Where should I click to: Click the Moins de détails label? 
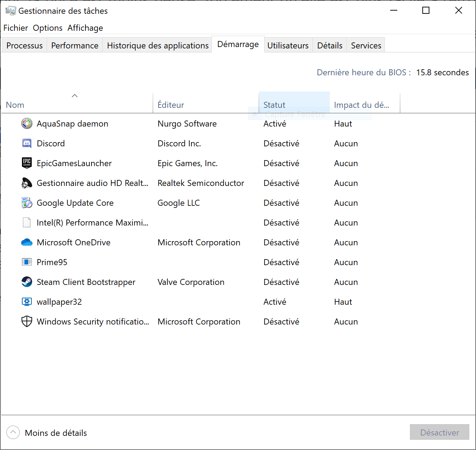[56, 433]
